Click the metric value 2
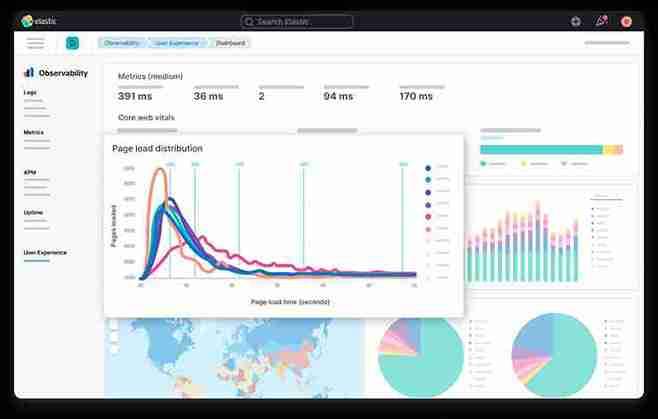Screen dimensions: 658x419 point(261,96)
